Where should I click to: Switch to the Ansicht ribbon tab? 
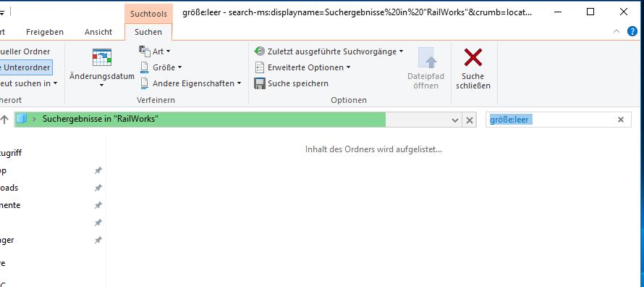click(98, 32)
